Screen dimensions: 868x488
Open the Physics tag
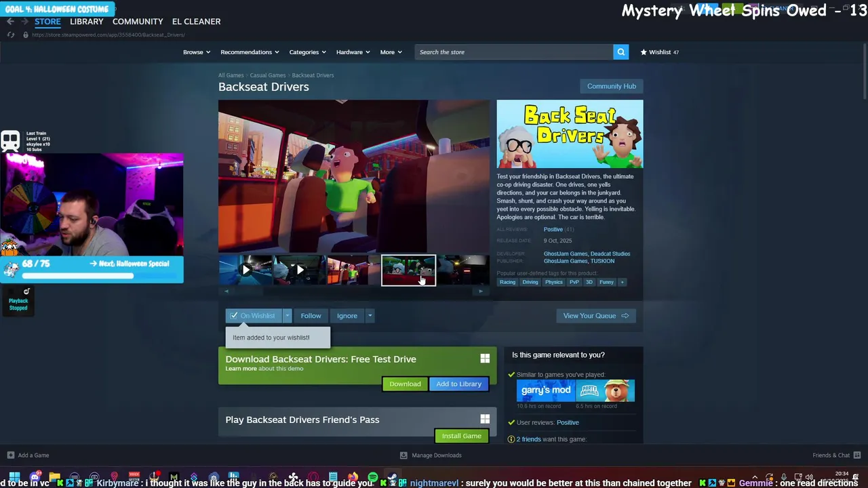tap(553, 282)
